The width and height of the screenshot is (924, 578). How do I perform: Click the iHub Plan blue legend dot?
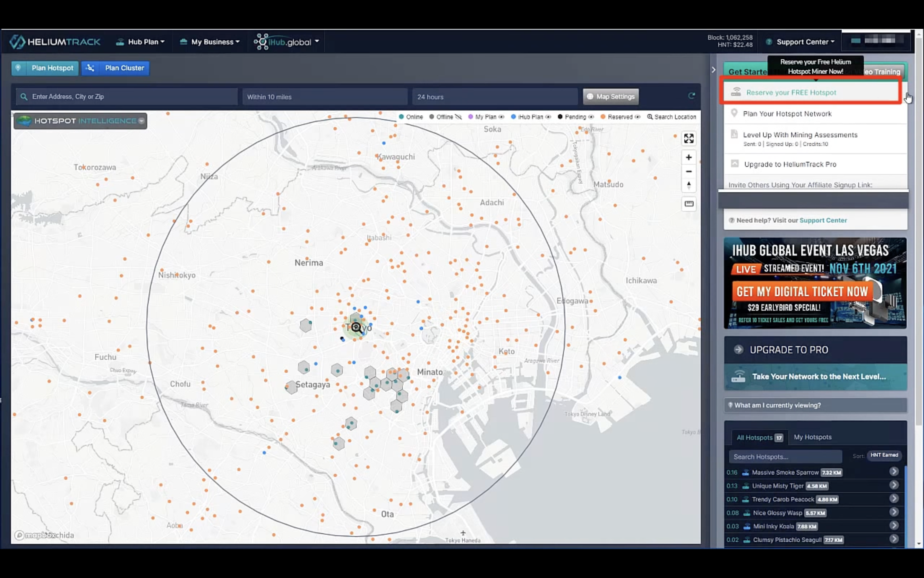(x=514, y=117)
